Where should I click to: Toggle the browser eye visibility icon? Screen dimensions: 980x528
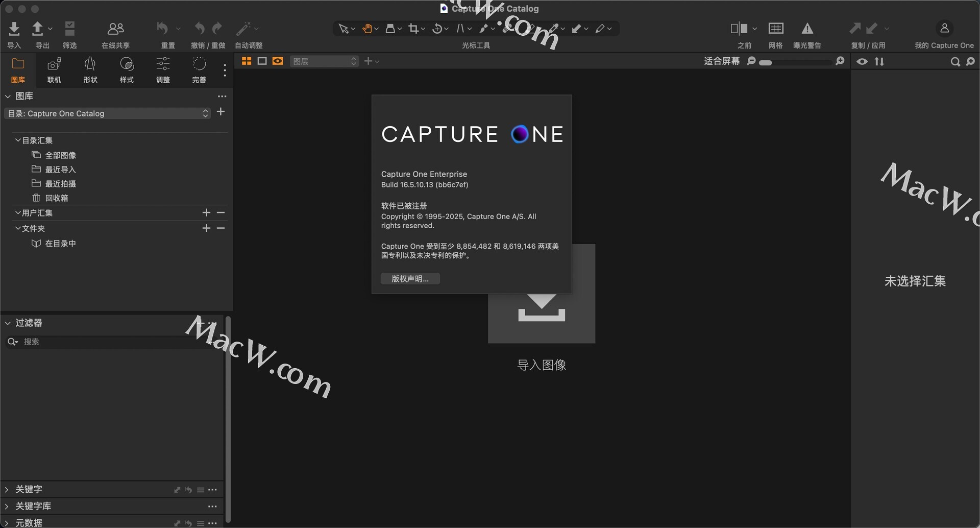pos(862,62)
